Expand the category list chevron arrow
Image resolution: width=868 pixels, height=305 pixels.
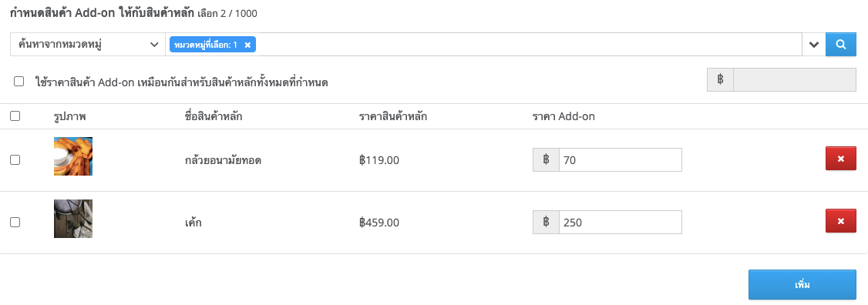pyautogui.click(x=814, y=45)
